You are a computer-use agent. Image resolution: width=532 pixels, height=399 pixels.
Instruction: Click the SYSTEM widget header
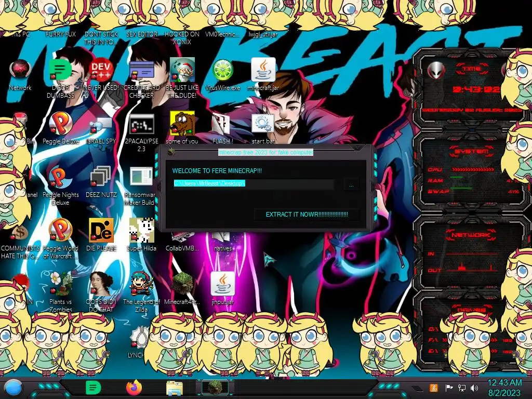472,151
